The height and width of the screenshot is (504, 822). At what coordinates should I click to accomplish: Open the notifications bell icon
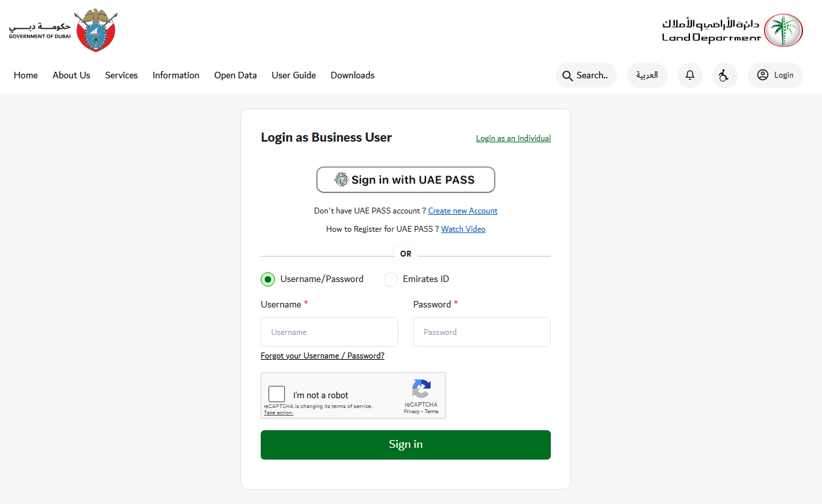(x=689, y=75)
